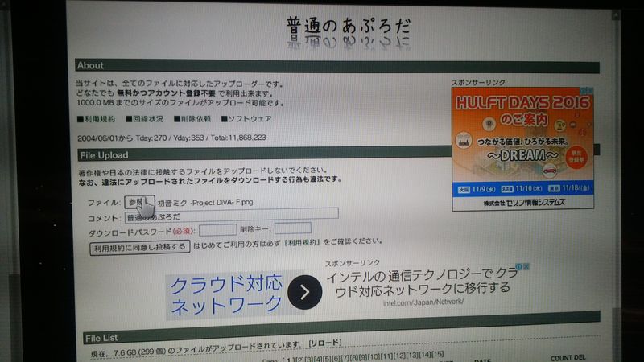The height and width of the screenshot is (362, 644).
Task: Open the HULFT DAYS 2016 banner ad
Action: click(522, 148)
